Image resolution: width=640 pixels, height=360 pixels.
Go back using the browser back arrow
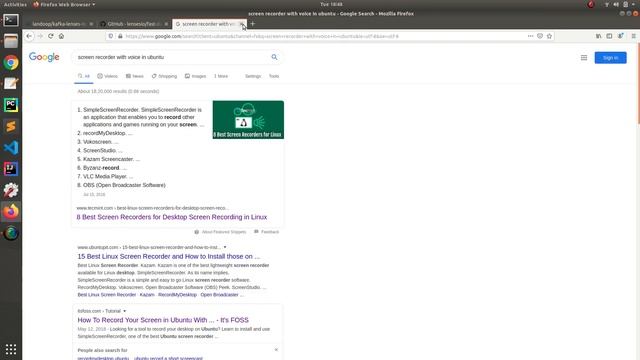[x=29, y=36]
